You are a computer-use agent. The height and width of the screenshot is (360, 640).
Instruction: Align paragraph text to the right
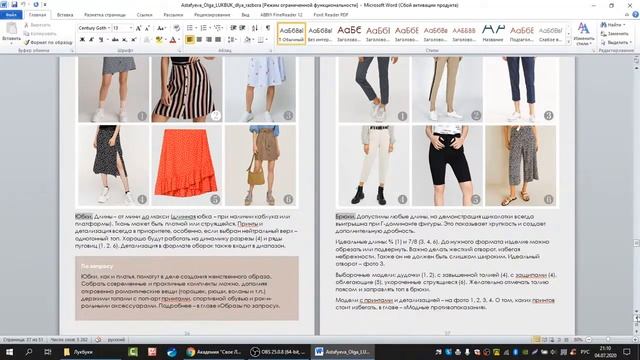coord(209,40)
